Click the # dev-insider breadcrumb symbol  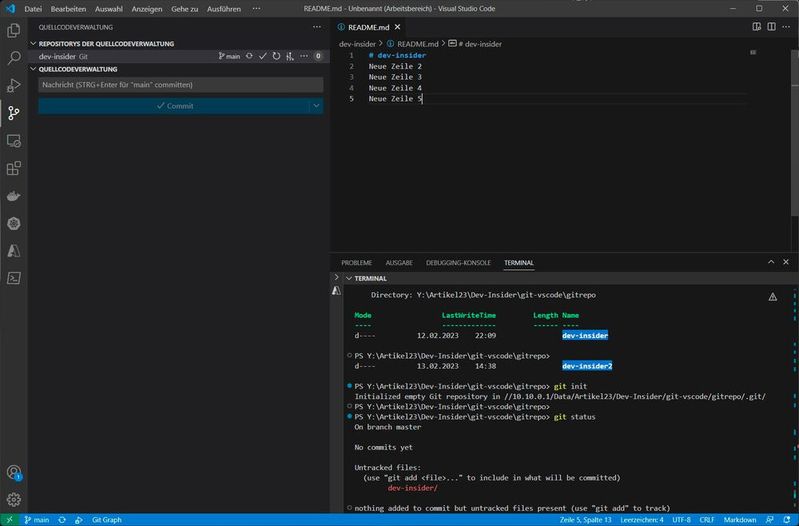pyautogui.click(x=475, y=44)
